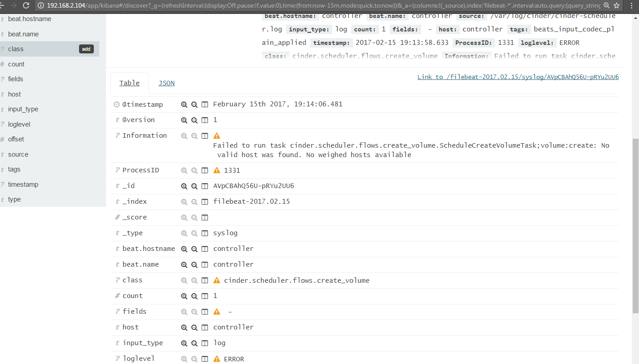Filter out value on host row

click(x=194, y=328)
